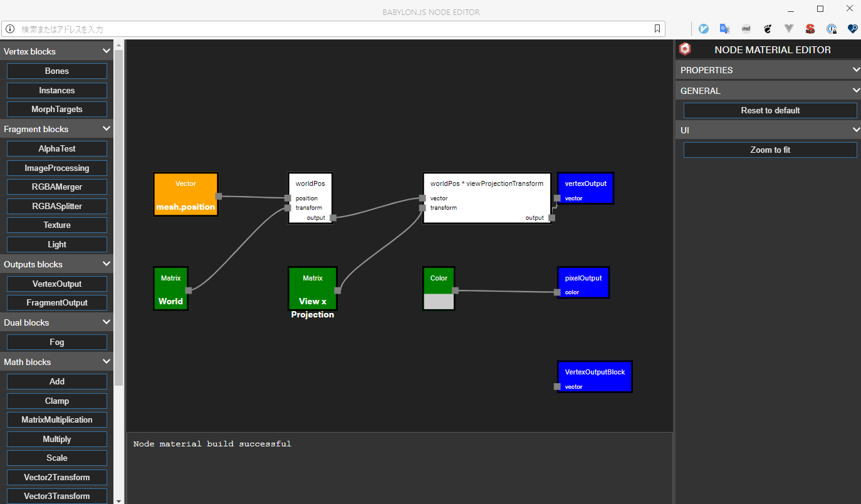Collapse the GENERAL panel section

point(856,91)
